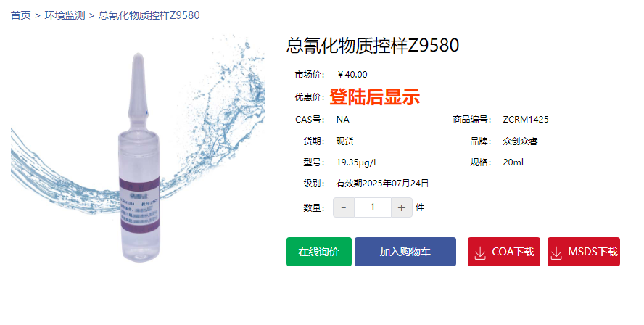This screenshot has height=325, width=644.
Task: Focus the quantity input showing 1
Action: click(x=373, y=207)
